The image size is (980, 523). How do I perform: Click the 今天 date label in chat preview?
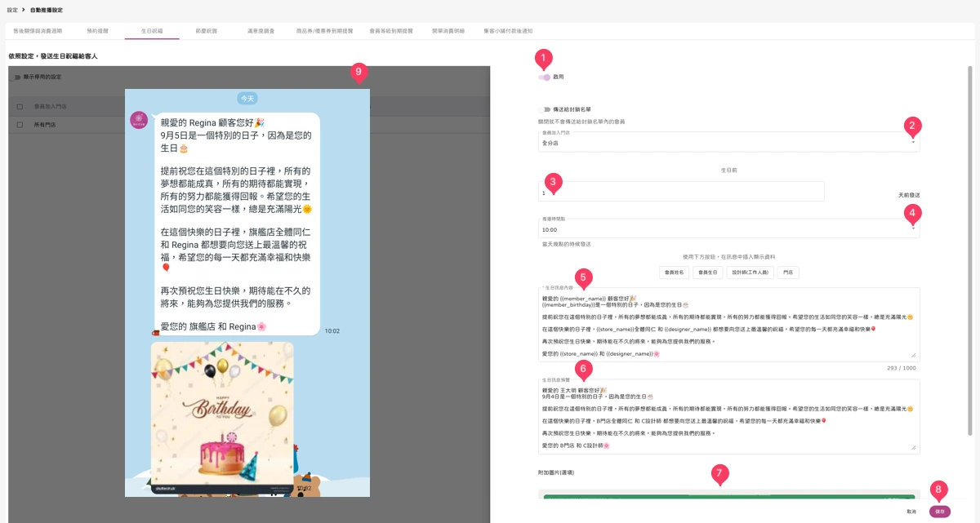click(x=247, y=98)
